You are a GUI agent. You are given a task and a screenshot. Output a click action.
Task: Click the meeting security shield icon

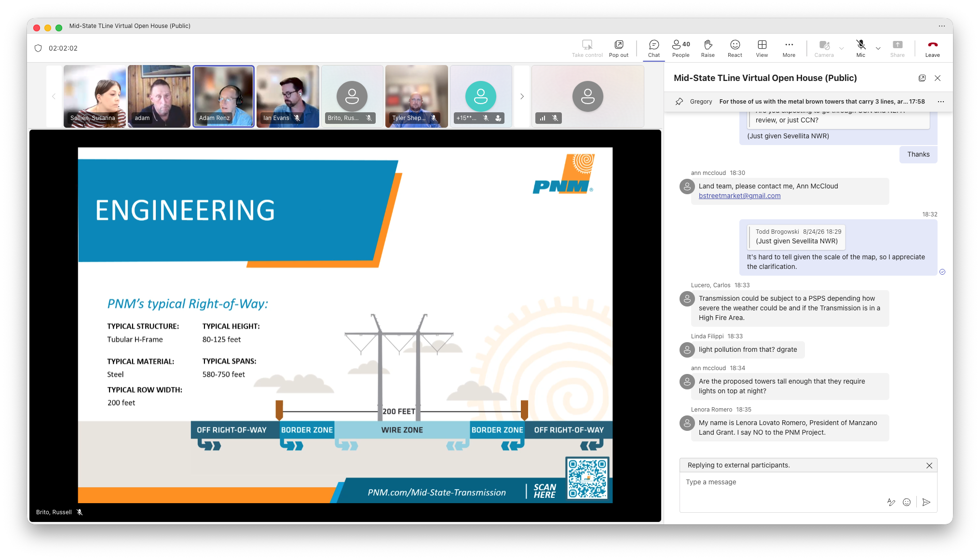tap(39, 48)
